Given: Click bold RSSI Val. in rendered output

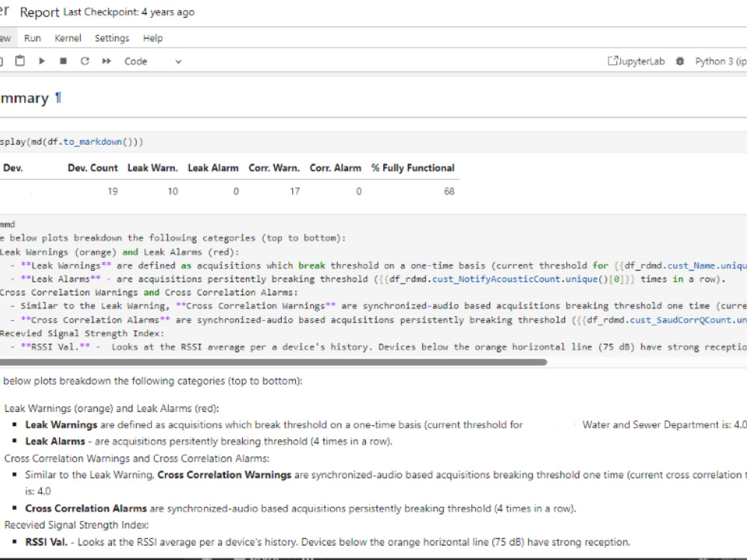Looking at the screenshot, I should [x=46, y=542].
